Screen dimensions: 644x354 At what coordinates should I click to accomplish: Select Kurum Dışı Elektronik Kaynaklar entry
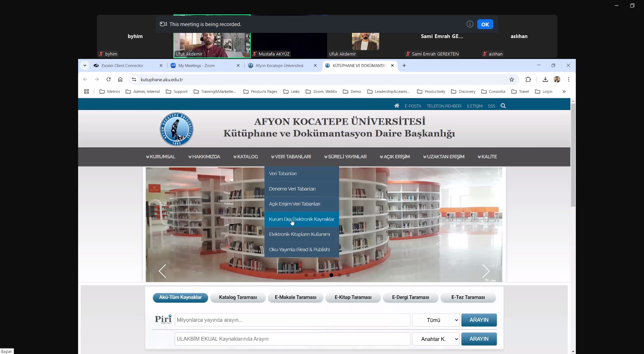pyautogui.click(x=302, y=219)
